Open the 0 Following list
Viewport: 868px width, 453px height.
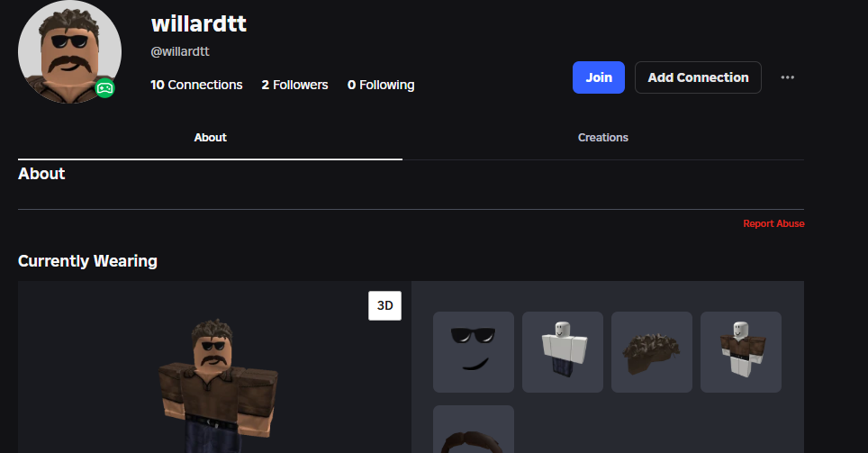(381, 85)
